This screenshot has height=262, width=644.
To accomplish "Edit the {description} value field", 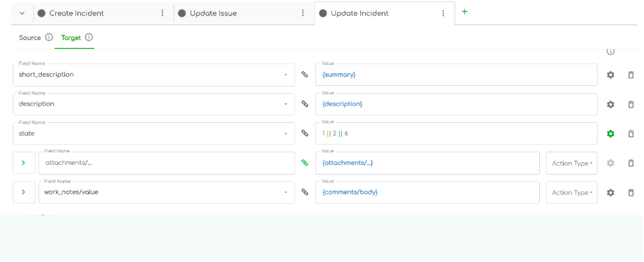I will (x=457, y=104).
